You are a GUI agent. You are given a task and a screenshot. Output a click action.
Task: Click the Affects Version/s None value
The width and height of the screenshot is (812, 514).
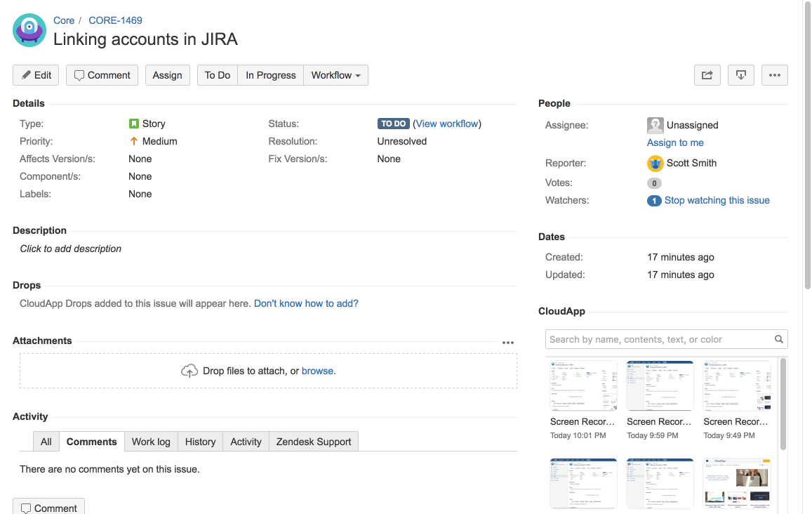pos(140,159)
